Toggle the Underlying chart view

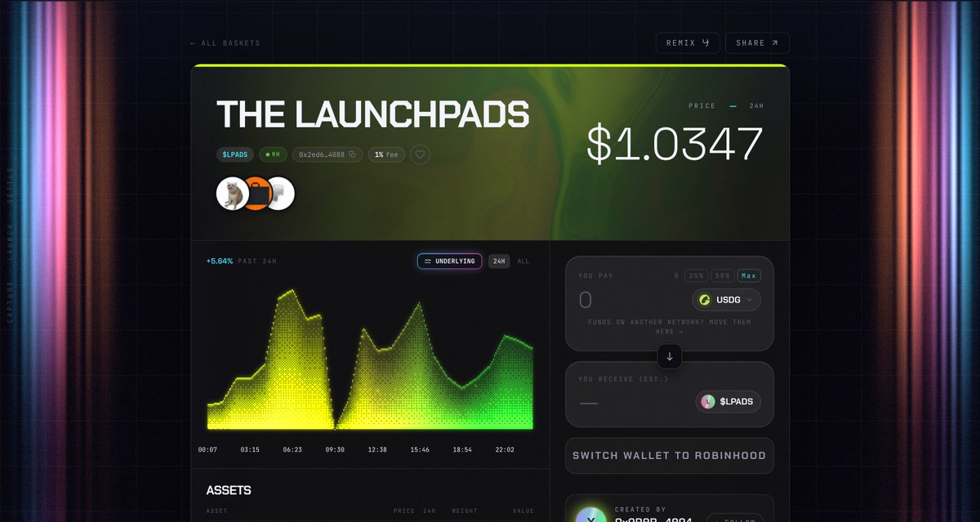[449, 261]
